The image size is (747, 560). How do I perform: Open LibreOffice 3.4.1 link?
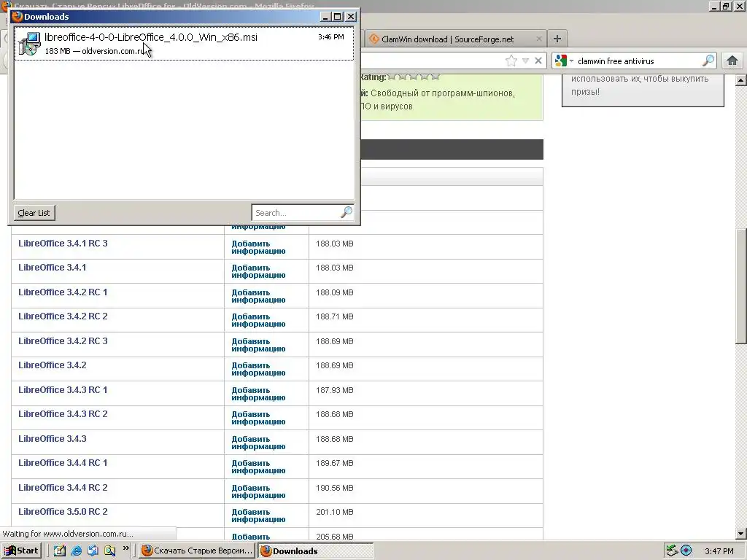(x=53, y=268)
